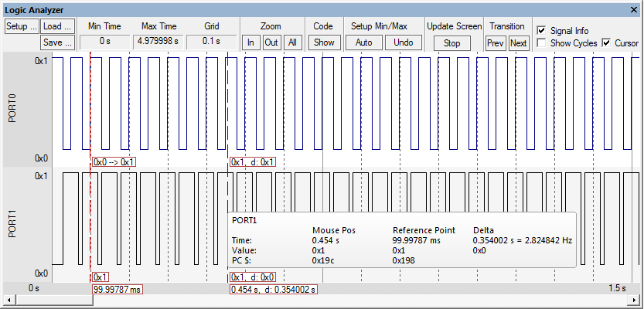The image size is (644, 309).
Task: Click Auto under Setup Min/Max
Action: [363, 42]
